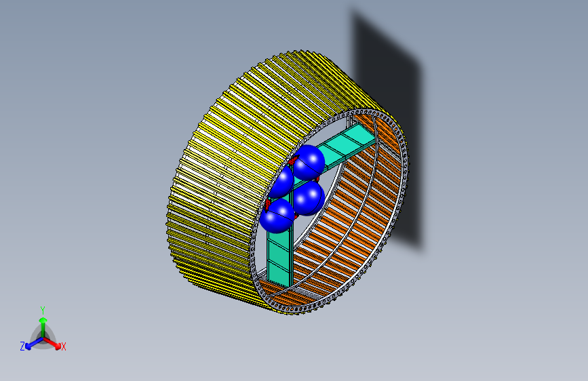This screenshot has width=588, height=381.
Task: Click the blue Z axis arrow of the triad
Action: coord(34,344)
